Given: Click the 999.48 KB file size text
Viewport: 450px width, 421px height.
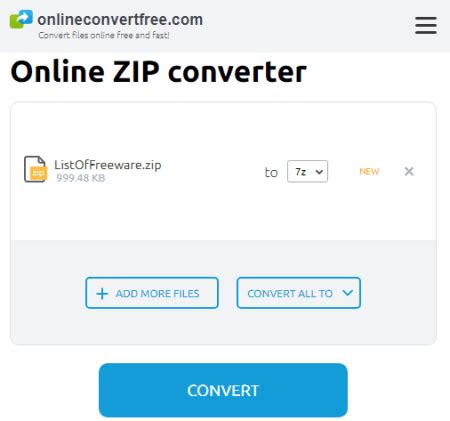Looking at the screenshot, I should (81, 178).
